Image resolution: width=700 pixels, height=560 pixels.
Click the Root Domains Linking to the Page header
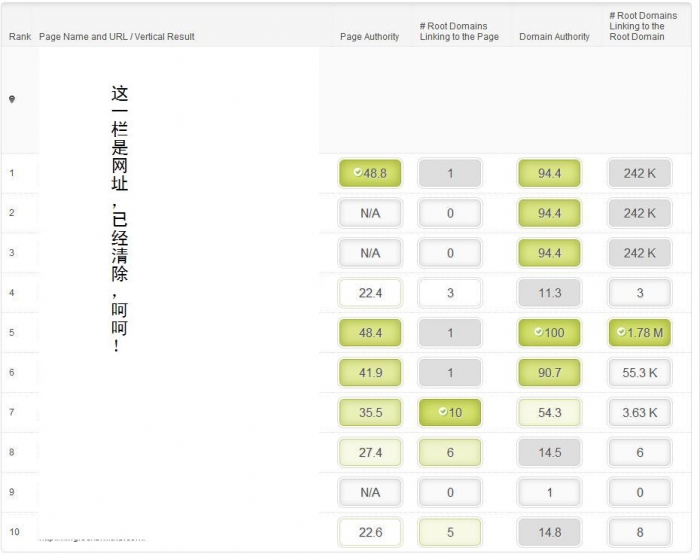coord(459,31)
